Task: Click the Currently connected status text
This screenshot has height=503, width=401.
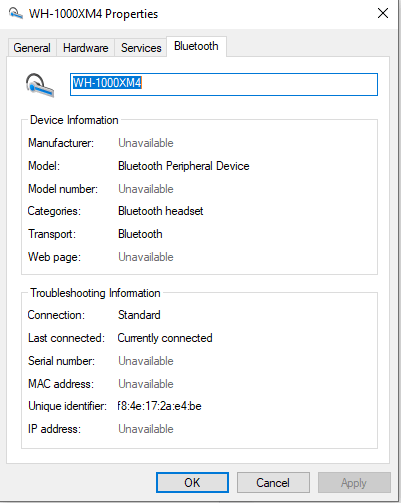Action: click(x=165, y=338)
